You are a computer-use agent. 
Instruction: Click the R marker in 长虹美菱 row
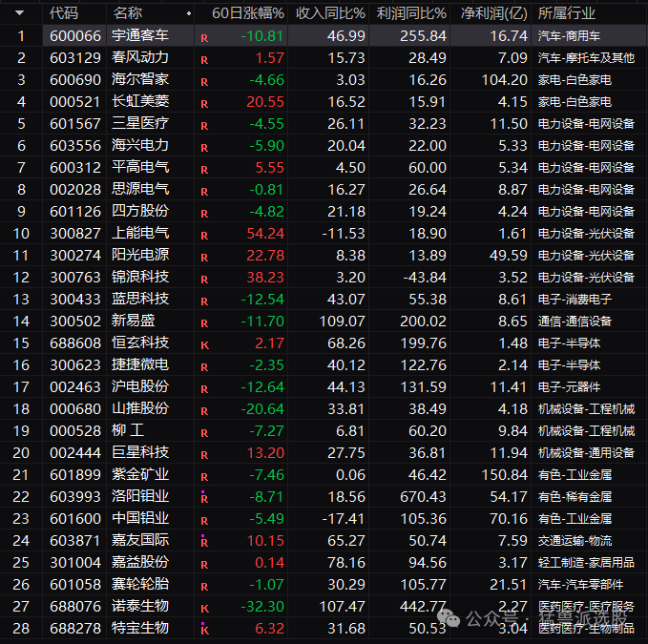pos(204,104)
